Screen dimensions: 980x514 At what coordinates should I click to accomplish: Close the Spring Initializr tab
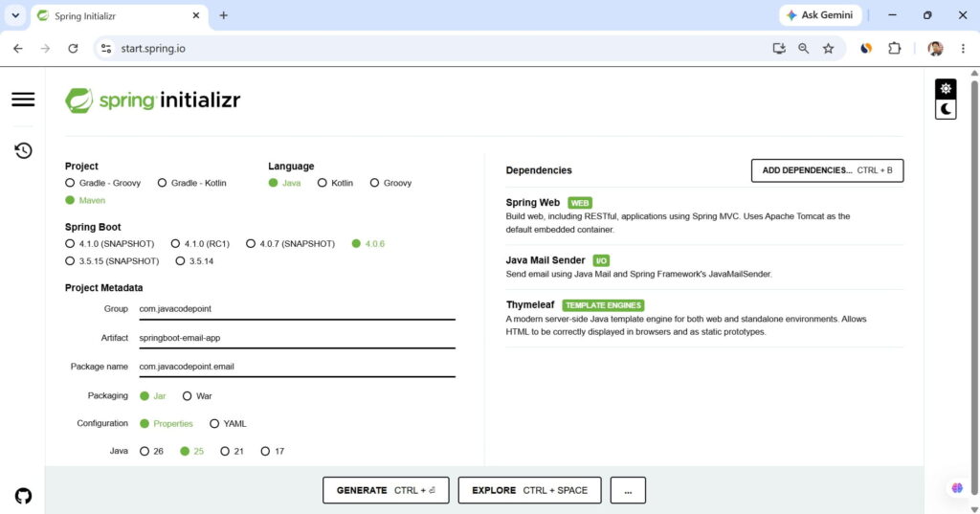click(x=195, y=15)
